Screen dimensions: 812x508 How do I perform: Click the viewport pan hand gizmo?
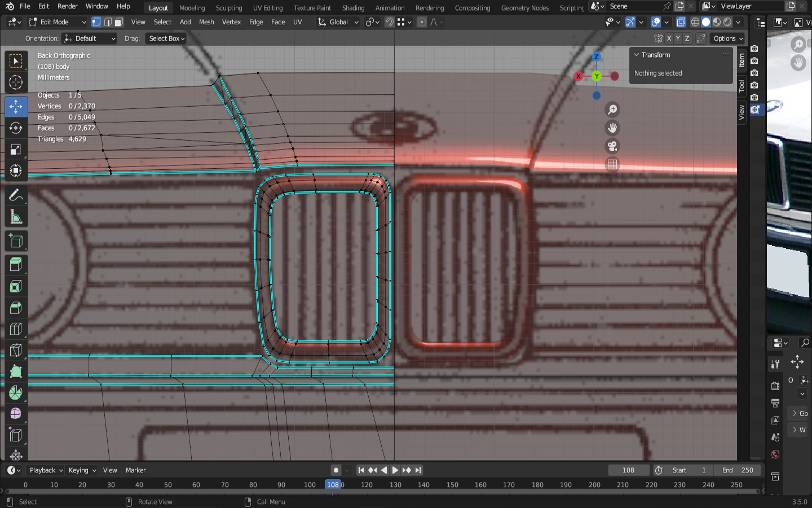pos(612,128)
